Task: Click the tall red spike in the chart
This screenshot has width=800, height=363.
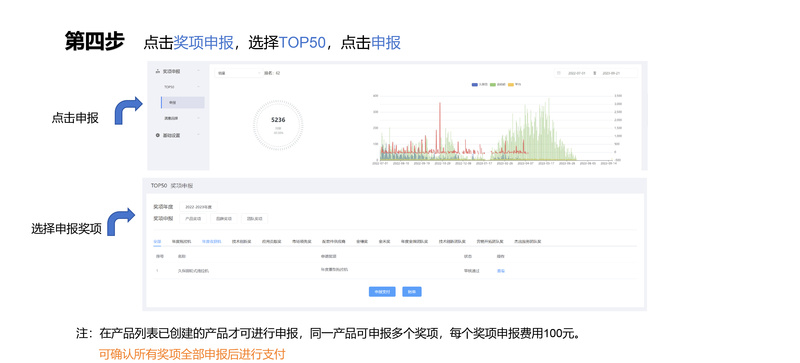Action: pos(440,128)
